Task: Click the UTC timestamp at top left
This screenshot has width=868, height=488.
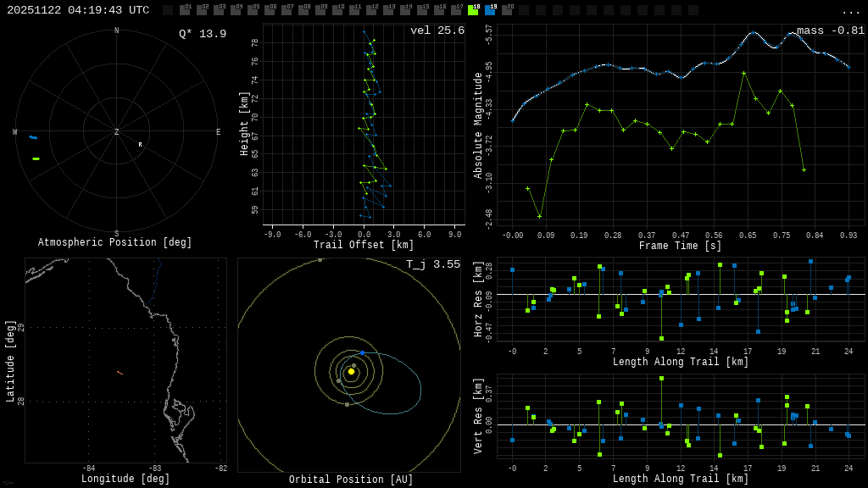Action: coord(78,10)
